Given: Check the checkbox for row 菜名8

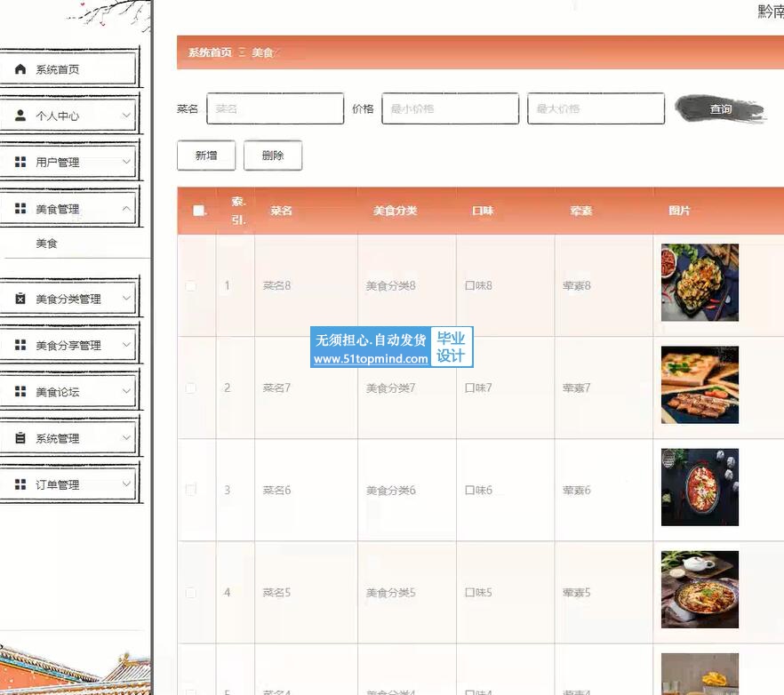Looking at the screenshot, I should click(191, 285).
